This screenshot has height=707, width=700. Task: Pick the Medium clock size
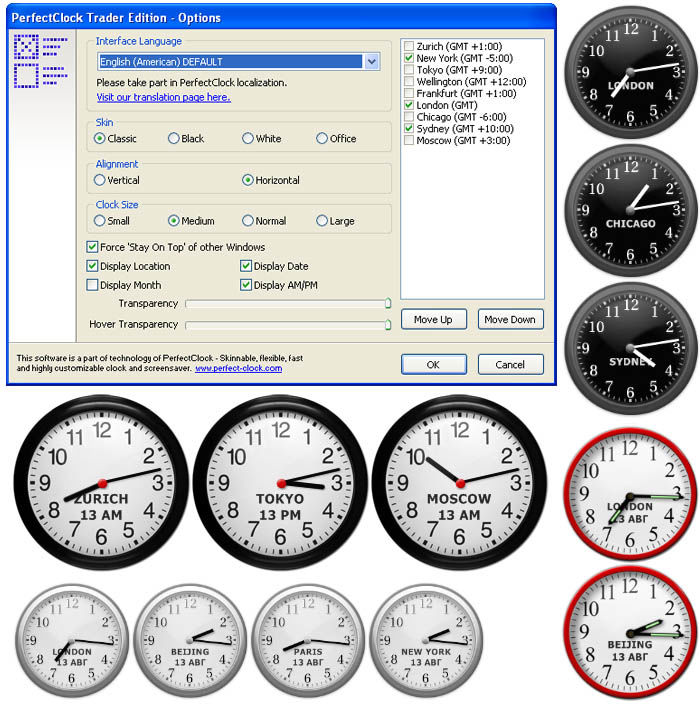174,220
